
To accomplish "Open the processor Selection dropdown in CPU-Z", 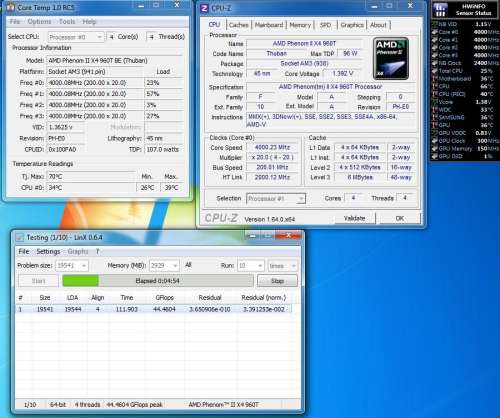I will point(276,199).
